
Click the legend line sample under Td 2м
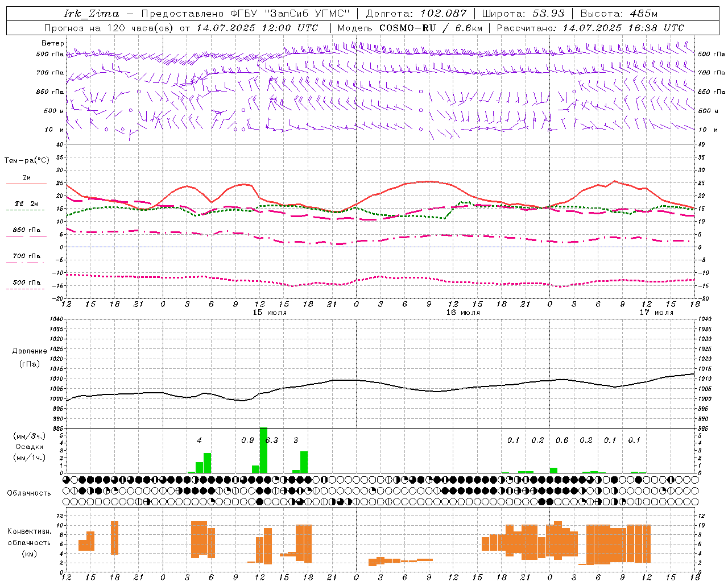(x=26, y=210)
